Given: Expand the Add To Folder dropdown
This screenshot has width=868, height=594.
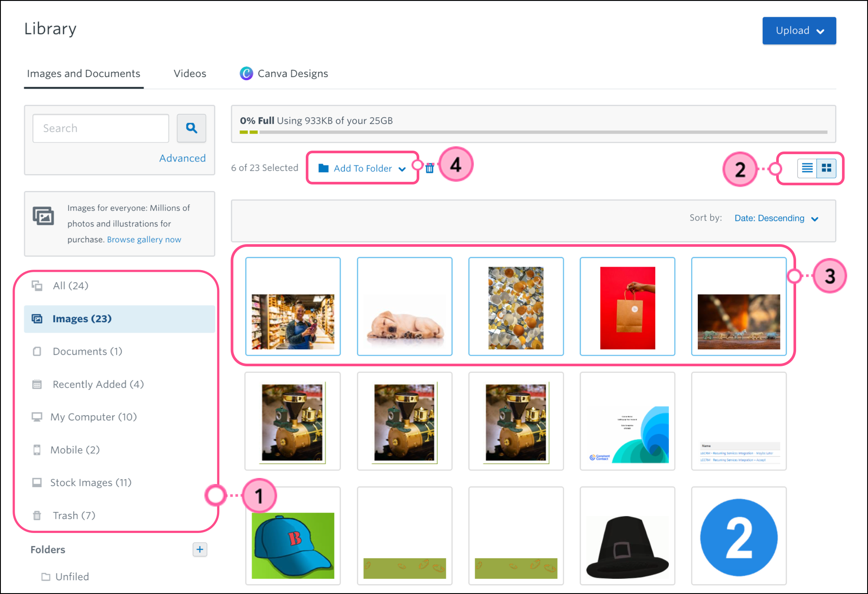Looking at the screenshot, I should 362,168.
